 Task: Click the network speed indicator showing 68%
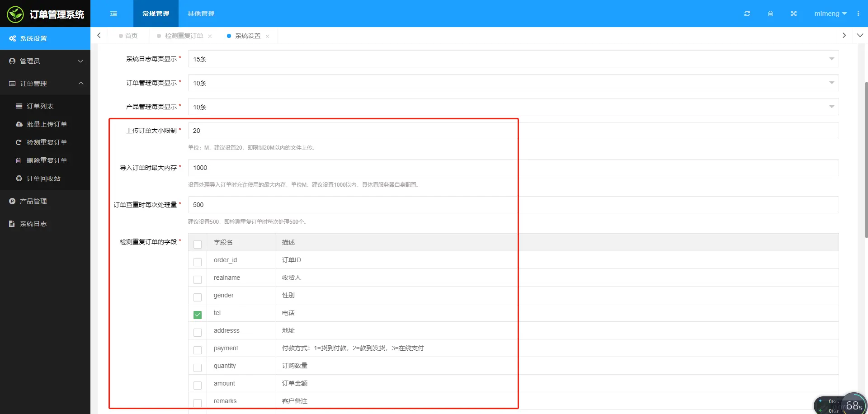point(854,405)
